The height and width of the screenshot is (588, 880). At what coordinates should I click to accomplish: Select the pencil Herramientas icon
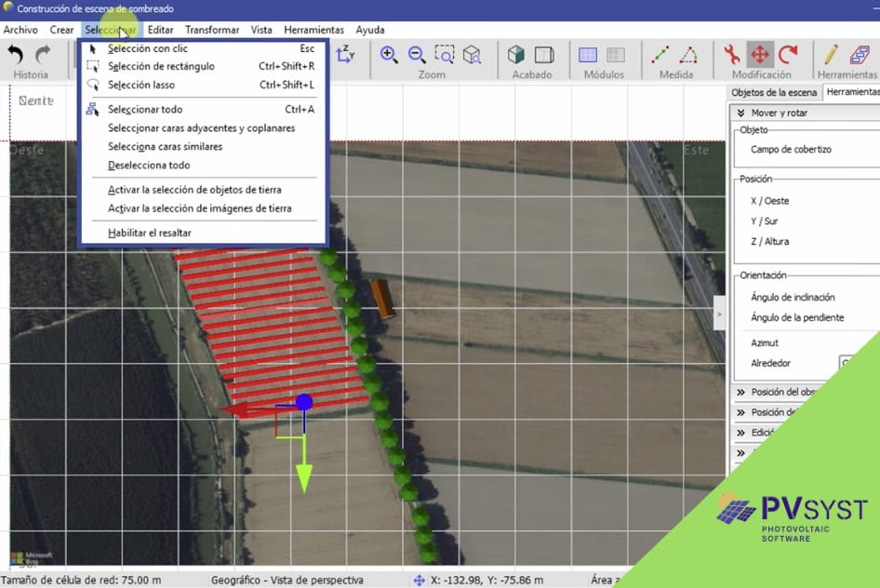pos(832,54)
